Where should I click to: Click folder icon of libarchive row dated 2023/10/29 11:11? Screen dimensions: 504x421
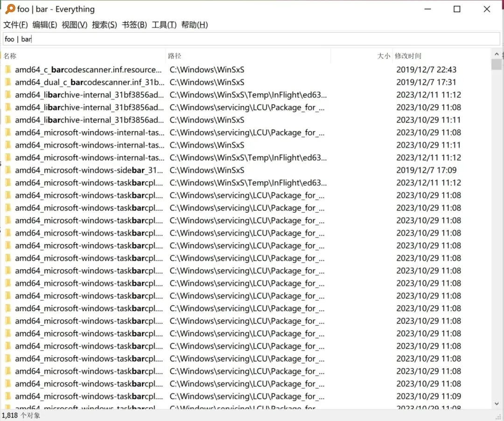(8, 120)
